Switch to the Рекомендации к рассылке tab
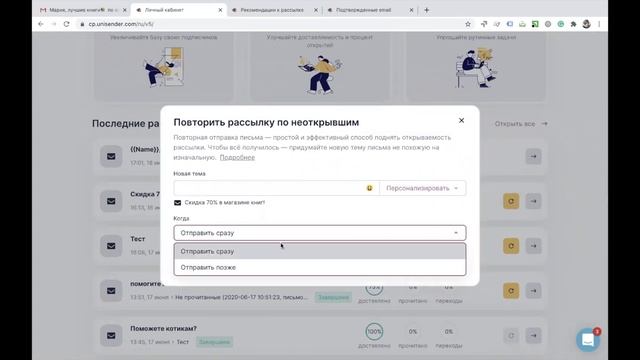The height and width of the screenshot is (360, 640). (x=274, y=10)
